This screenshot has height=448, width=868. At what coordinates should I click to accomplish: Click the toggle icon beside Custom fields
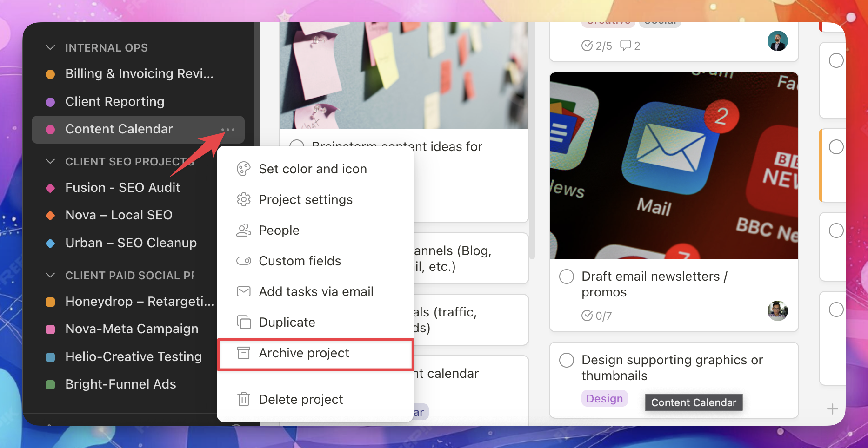point(244,261)
